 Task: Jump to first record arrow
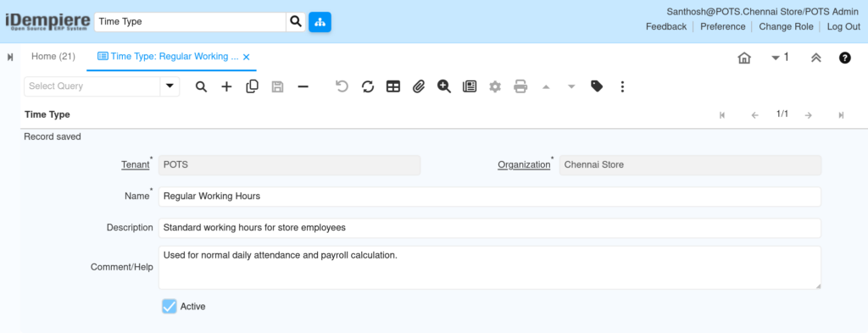coord(722,115)
